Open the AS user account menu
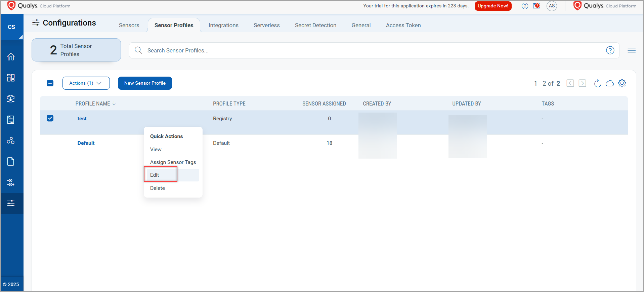 pyautogui.click(x=552, y=6)
